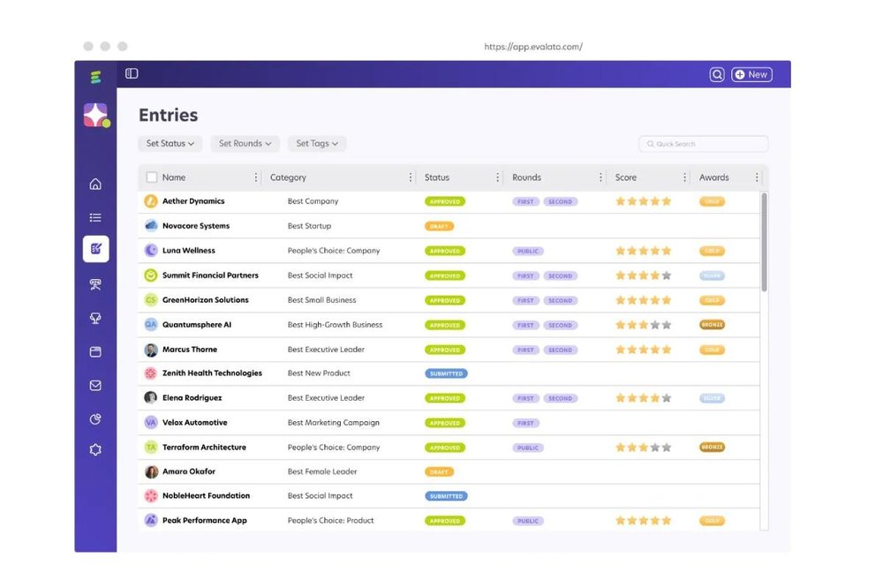
Task: Toggle the sidebar panel icon in header
Action: 132,74
